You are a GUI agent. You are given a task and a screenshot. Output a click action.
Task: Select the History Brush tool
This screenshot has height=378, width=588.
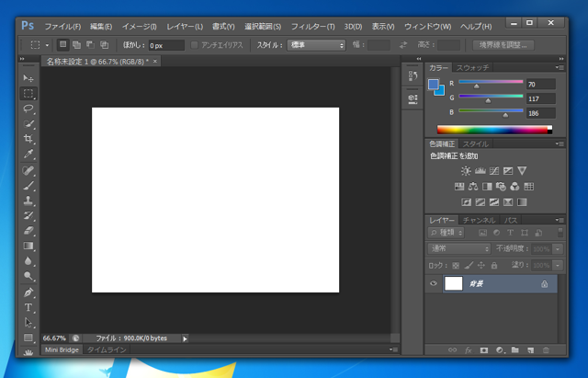click(28, 215)
